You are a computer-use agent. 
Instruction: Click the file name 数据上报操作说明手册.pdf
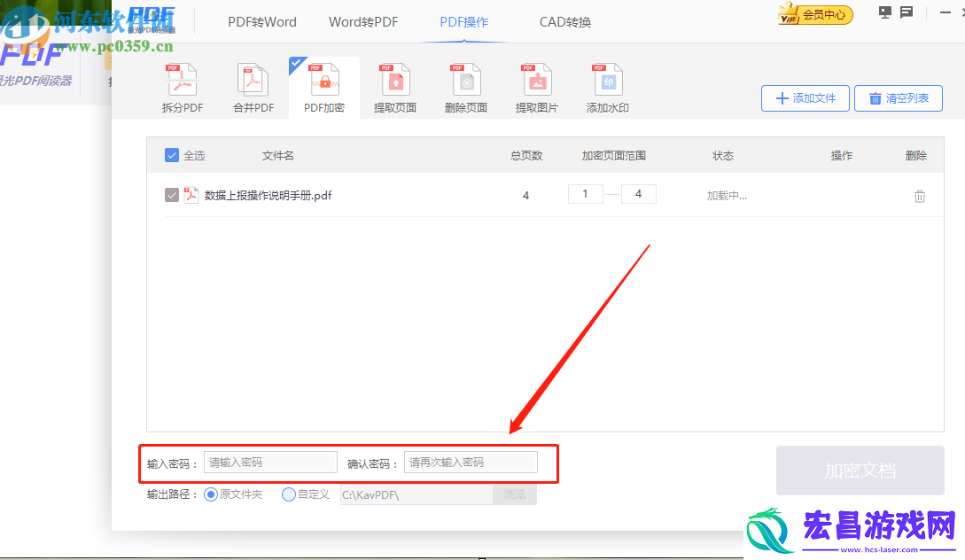click(268, 196)
